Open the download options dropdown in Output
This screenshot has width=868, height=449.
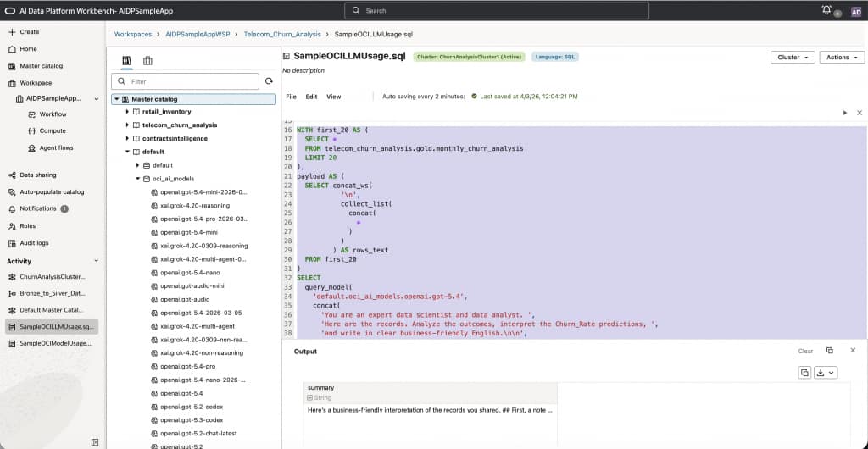point(826,373)
